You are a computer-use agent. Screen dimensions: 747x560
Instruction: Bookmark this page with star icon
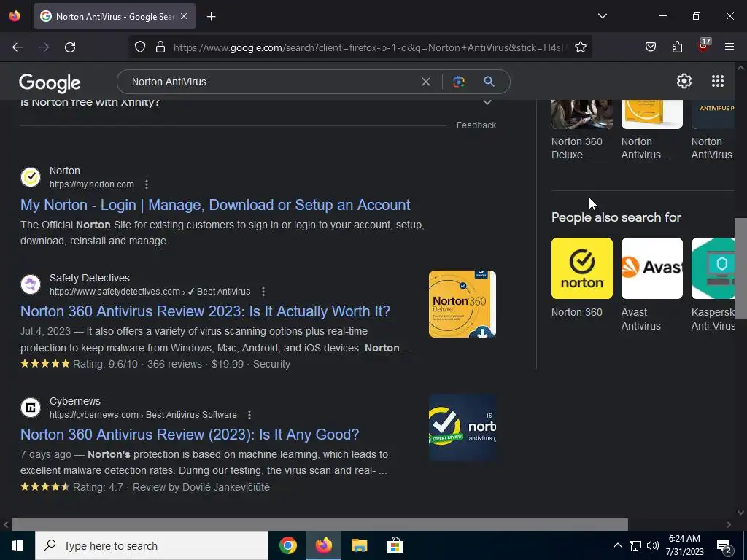pyautogui.click(x=580, y=47)
